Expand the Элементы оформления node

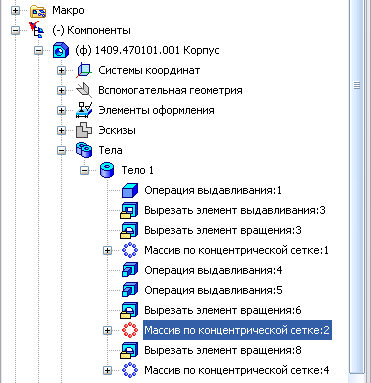point(61,111)
